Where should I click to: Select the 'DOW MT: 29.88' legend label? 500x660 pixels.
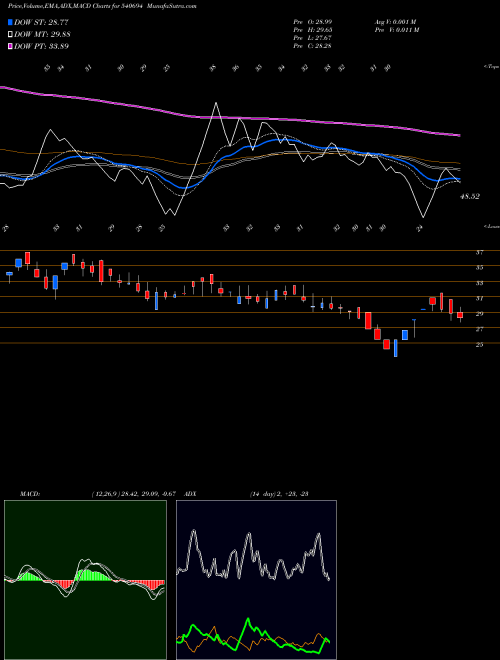point(42,35)
